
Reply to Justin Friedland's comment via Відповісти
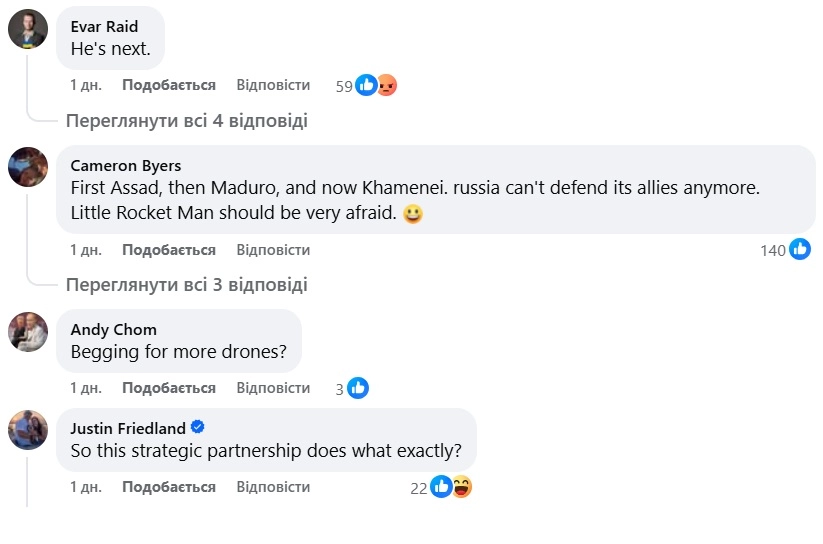click(x=273, y=487)
